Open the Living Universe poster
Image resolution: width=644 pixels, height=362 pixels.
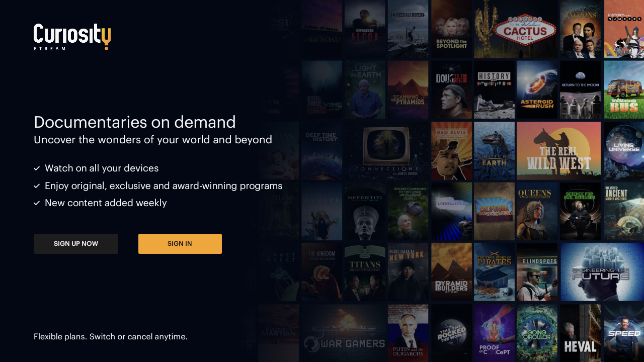pos(624,151)
